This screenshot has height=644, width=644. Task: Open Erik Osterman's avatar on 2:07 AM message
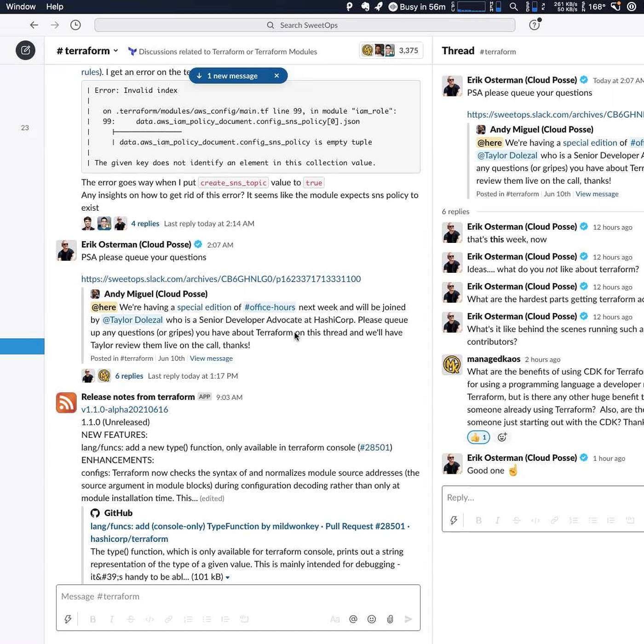click(x=66, y=250)
